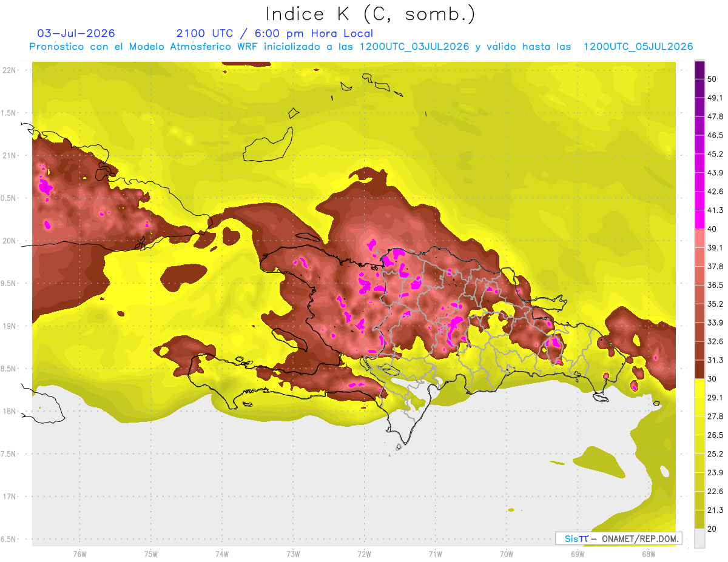Click '2100 UTC / 6:00 pm Hora Local'
728x562 pixels.
(274, 33)
